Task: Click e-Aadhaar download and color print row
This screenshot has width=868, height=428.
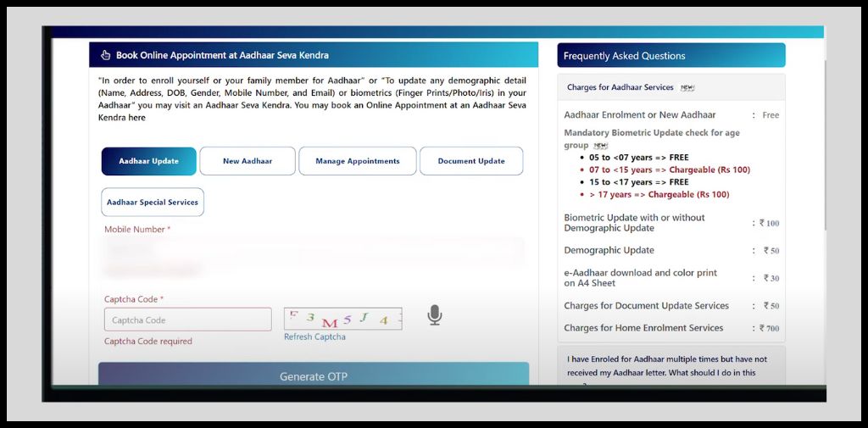Action: pos(671,278)
